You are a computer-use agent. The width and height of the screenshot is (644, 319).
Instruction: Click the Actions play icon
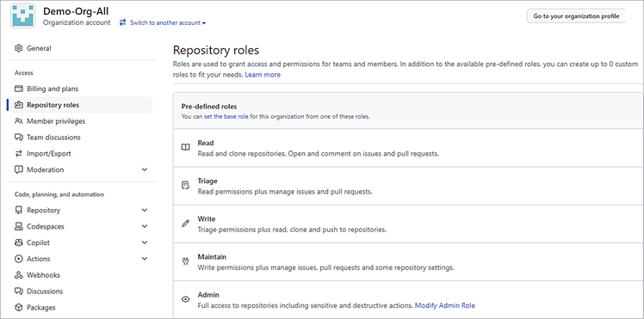point(18,259)
